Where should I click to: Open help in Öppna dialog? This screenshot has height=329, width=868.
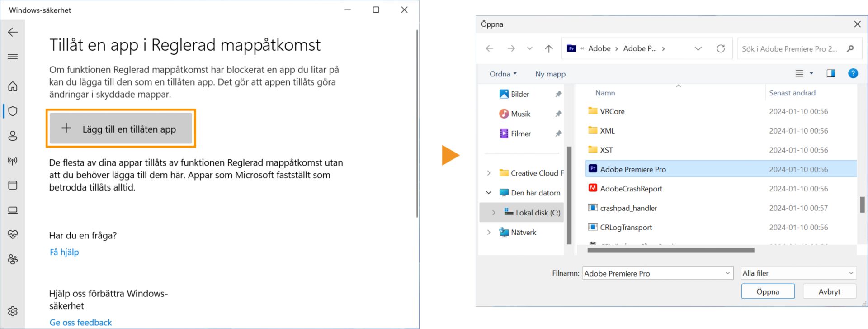point(853,73)
